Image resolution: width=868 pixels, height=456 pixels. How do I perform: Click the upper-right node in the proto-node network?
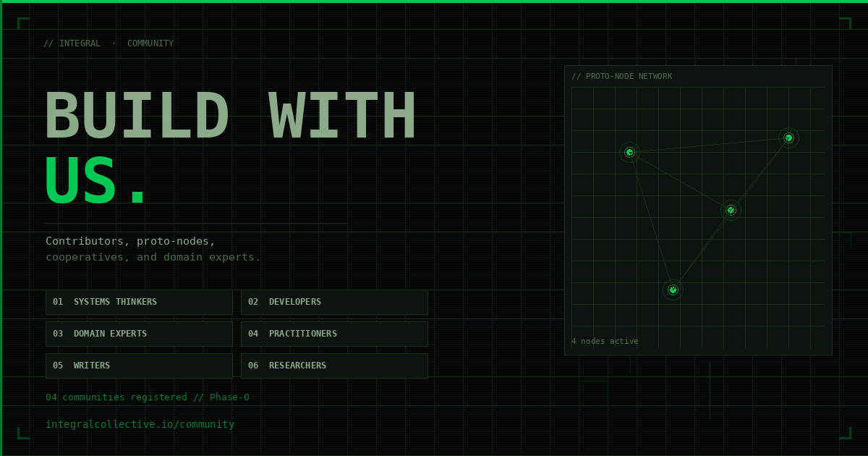click(788, 138)
